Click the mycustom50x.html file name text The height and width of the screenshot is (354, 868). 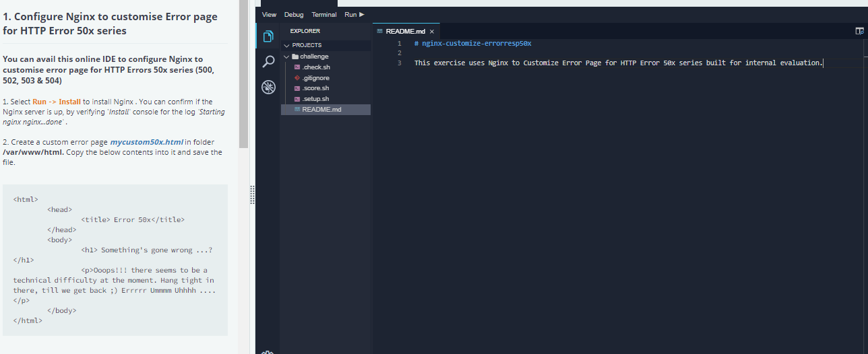click(x=146, y=142)
